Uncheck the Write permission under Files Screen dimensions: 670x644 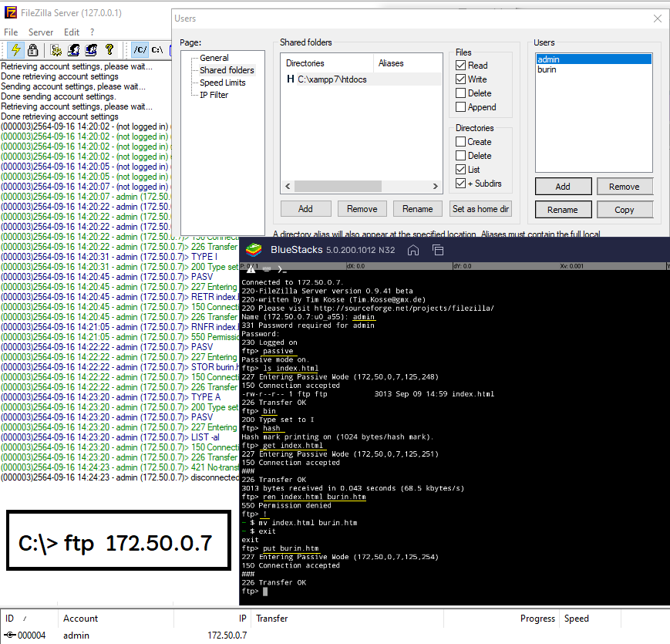(461, 79)
